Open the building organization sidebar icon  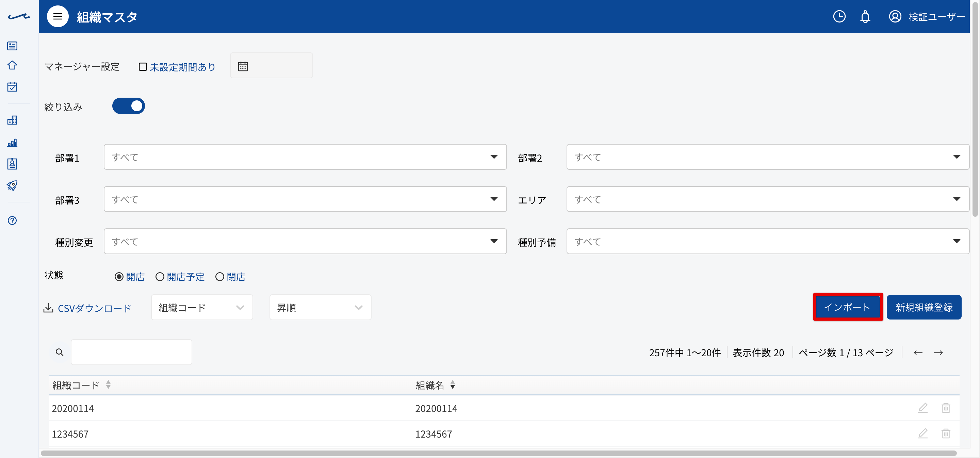coord(12,120)
